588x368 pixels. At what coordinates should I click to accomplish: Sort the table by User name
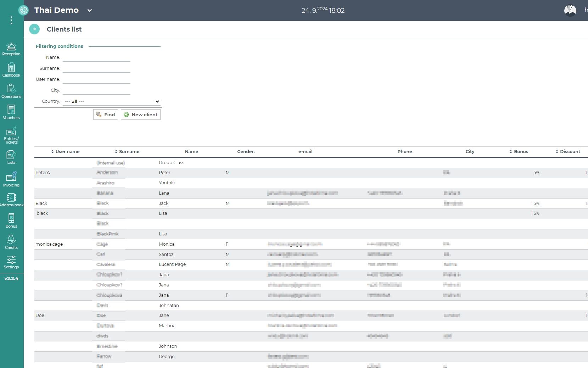pos(65,152)
